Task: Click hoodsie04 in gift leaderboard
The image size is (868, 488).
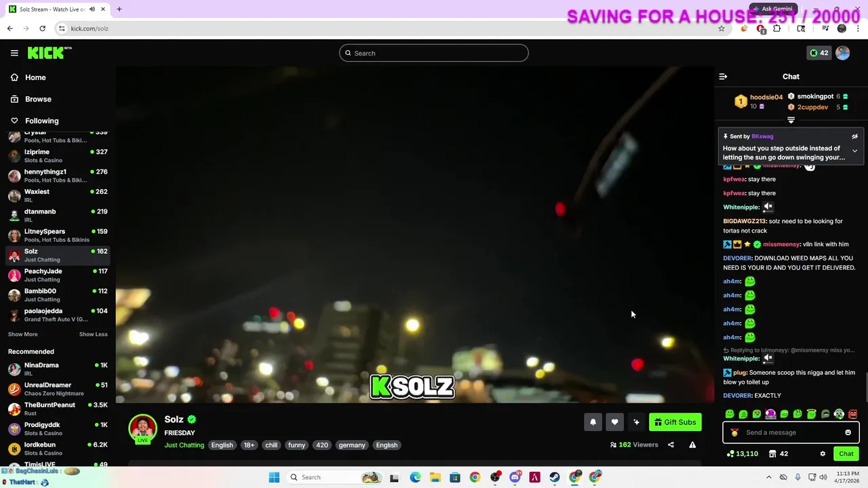Action: pyautogui.click(x=766, y=97)
